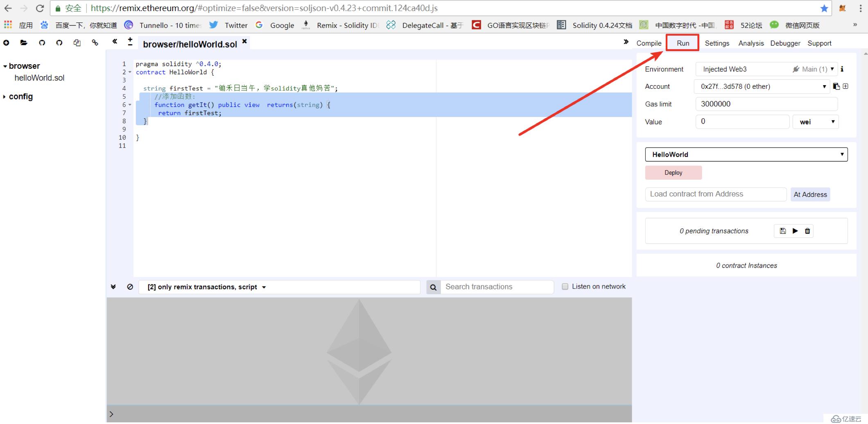Open the DelegateCall bookmark
Viewport: 868px width, 424px height.
pos(424,25)
